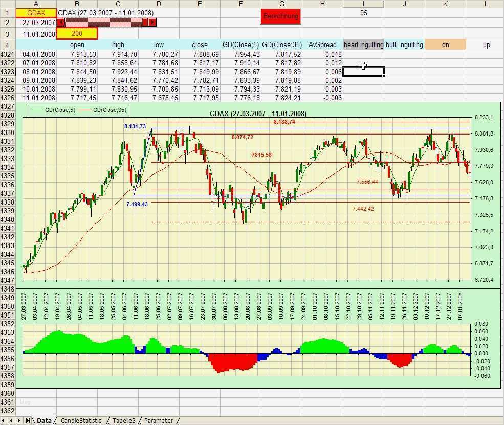Screen dimensions: 504x425
Task: Select row header 1
Action: 7,13
